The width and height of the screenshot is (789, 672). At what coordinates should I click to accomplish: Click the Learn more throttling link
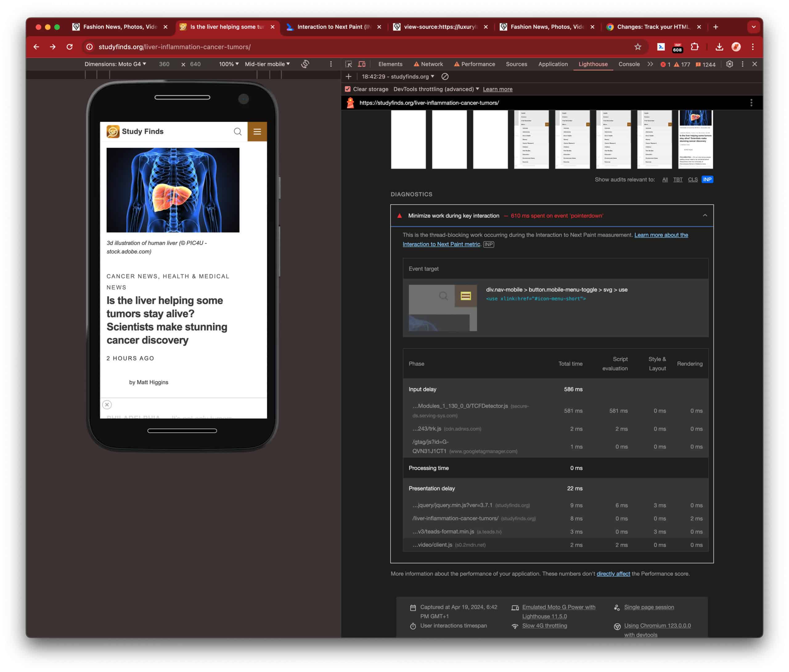coord(497,89)
